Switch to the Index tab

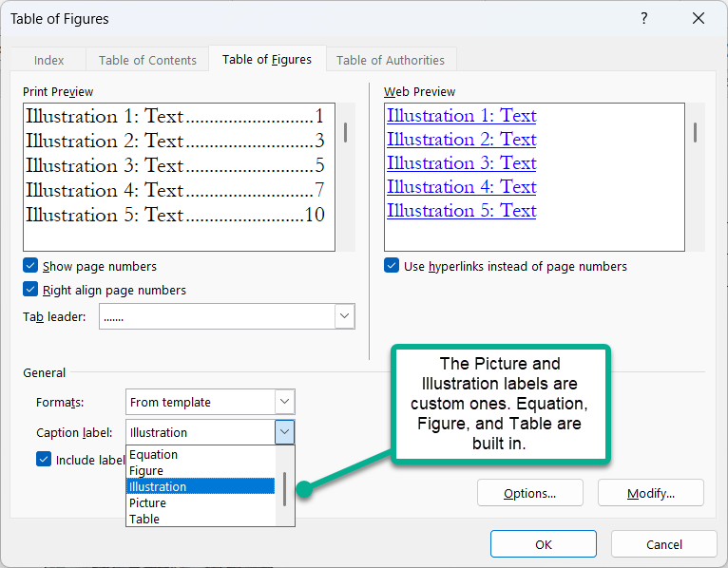49,60
